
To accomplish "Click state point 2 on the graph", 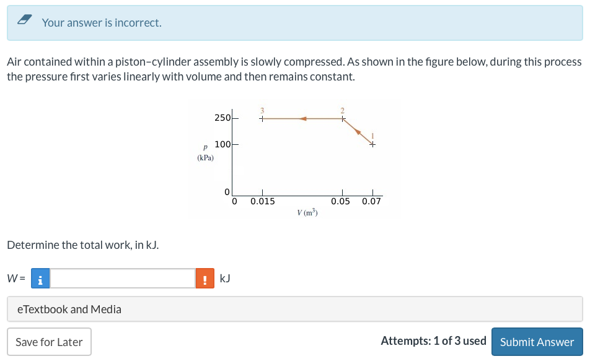I will 343,119.
